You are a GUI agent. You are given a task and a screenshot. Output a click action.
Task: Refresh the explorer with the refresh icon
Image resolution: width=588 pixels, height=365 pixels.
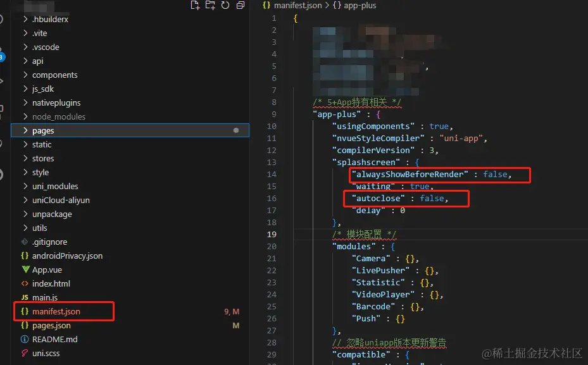click(x=225, y=5)
